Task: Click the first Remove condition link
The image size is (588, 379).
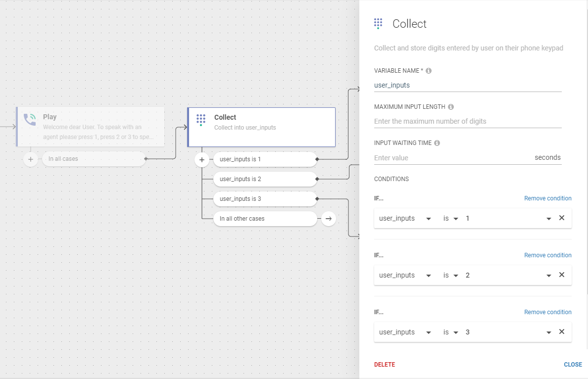Action: click(x=547, y=198)
